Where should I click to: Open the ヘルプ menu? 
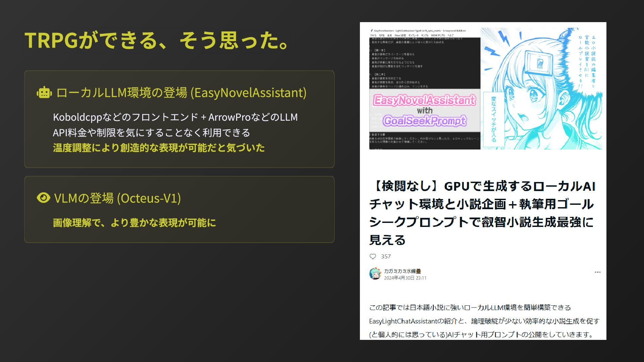450,36
